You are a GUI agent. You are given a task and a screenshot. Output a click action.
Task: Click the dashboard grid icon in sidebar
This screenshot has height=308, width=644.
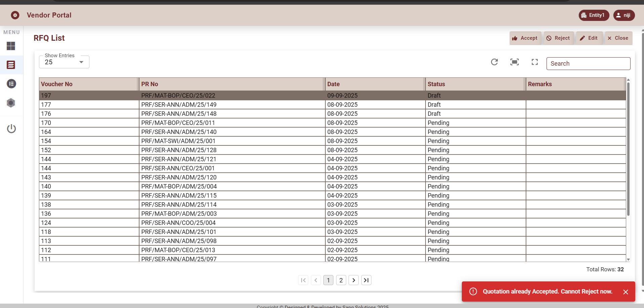tap(11, 46)
